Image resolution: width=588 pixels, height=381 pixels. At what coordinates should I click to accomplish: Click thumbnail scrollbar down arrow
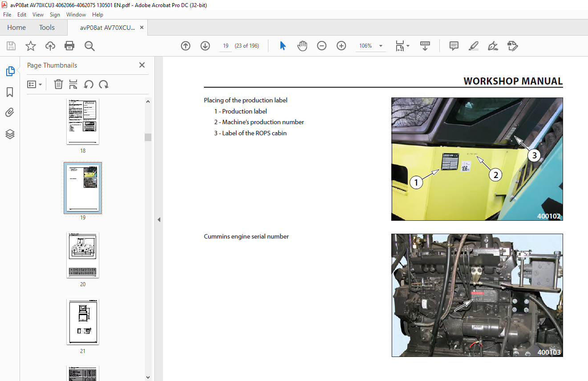click(148, 377)
